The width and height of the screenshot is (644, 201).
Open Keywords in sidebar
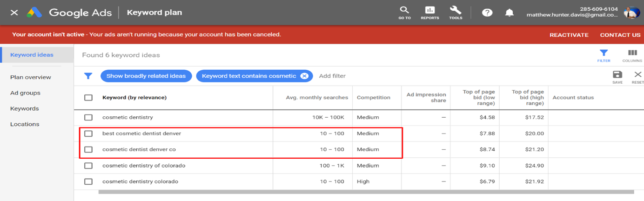click(x=25, y=108)
